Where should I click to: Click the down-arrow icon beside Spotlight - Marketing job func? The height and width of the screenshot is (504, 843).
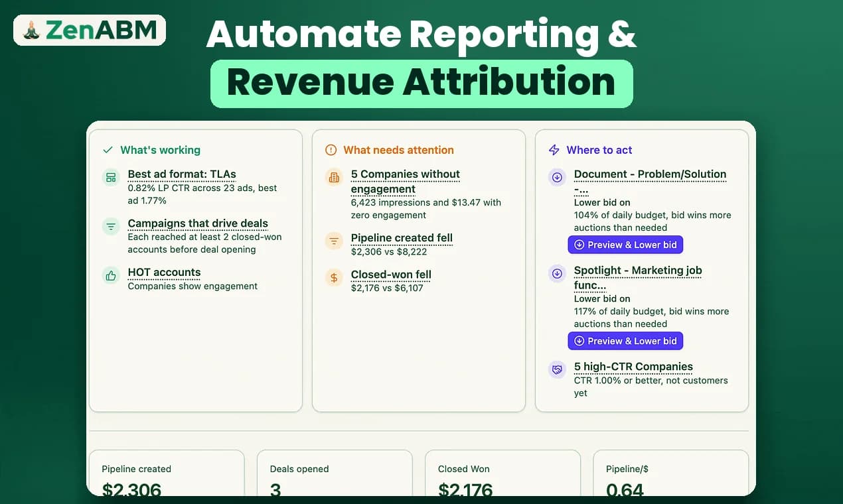click(557, 274)
